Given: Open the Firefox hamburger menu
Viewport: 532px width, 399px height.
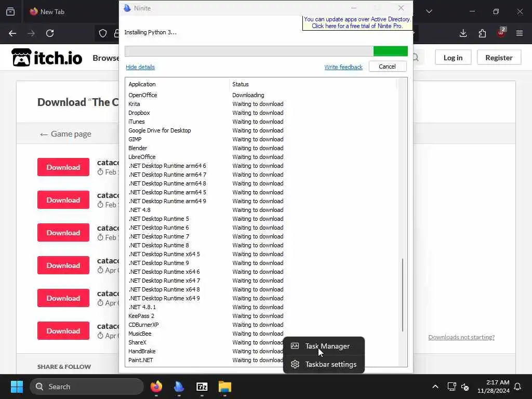Looking at the screenshot, I should (x=520, y=33).
